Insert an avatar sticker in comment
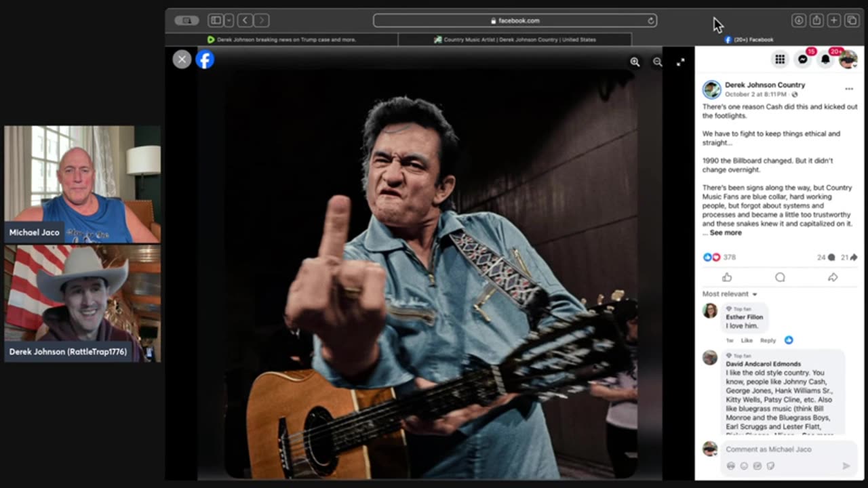The width and height of the screenshot is (868, 488). point(730,466)
